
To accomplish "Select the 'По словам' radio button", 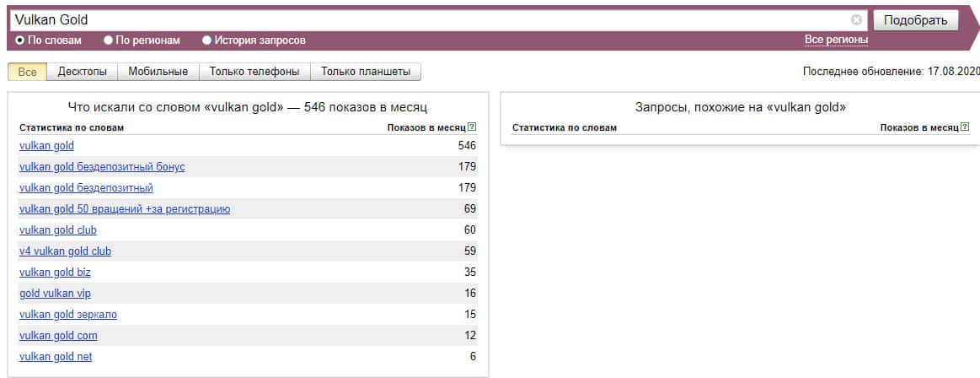I will click(x=20, y=40).
